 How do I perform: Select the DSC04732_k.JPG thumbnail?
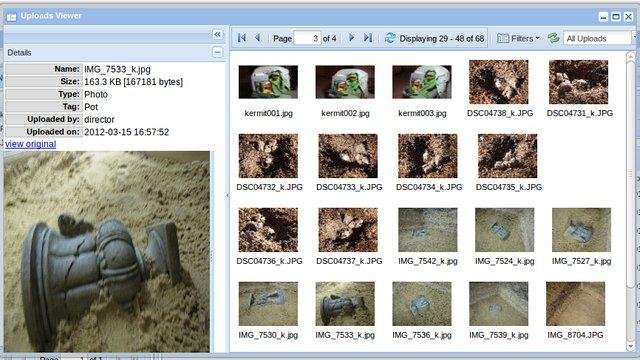268,156
